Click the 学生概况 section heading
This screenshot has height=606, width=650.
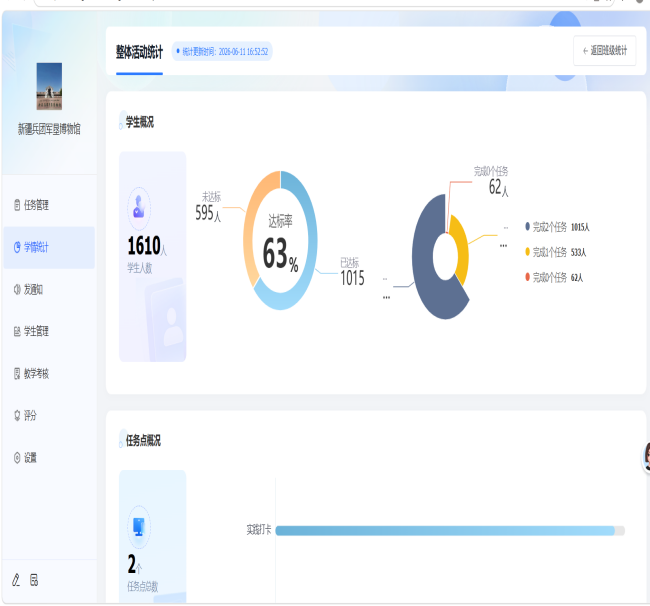(140, 122)
